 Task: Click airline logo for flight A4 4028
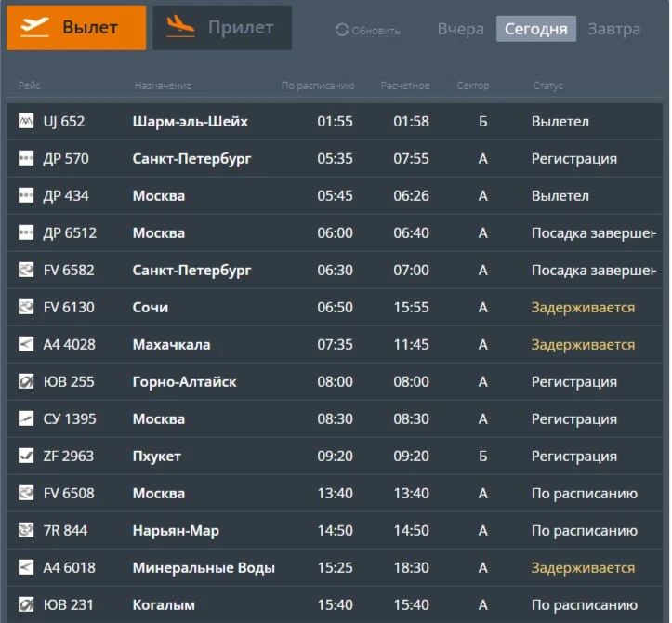pyautogui.click(x=26, y=345)
